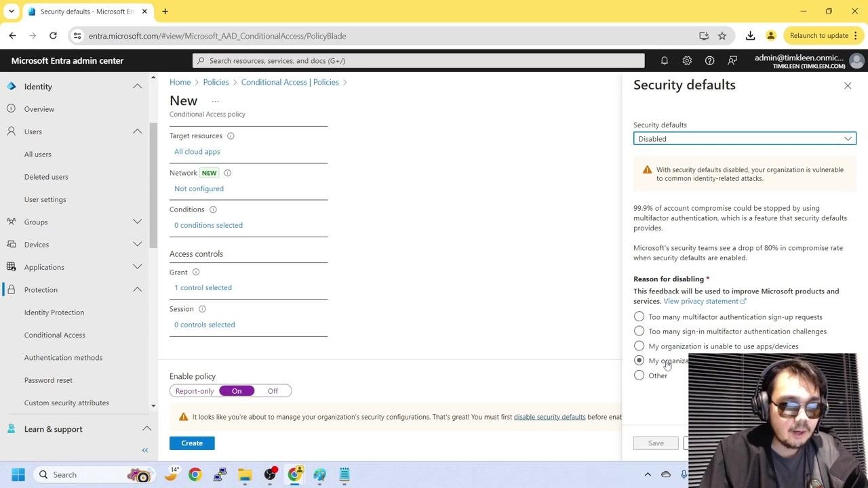Expand the Groups section

(x=137, y=222)
